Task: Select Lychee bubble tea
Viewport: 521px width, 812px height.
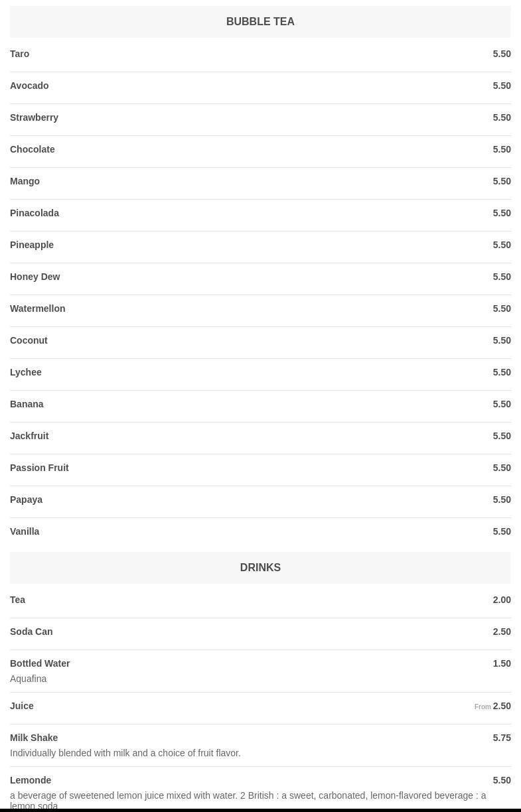Action: [x=260, y=373]
